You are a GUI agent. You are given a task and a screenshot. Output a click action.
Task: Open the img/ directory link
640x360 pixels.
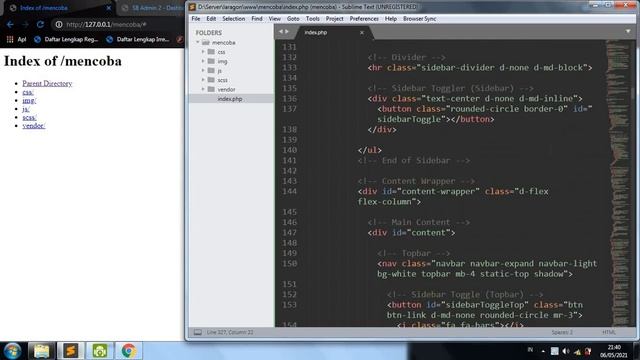(29, 100)
